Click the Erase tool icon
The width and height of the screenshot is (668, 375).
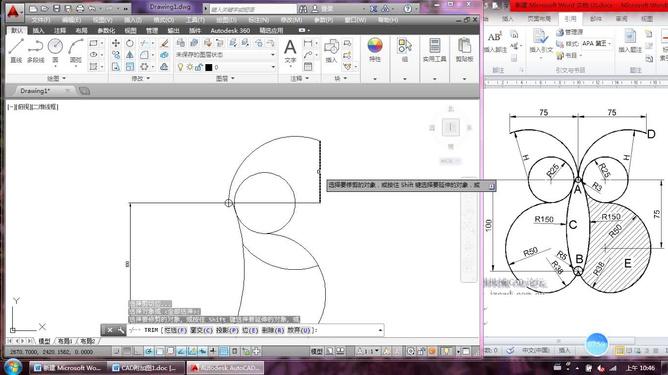point(164,43)
